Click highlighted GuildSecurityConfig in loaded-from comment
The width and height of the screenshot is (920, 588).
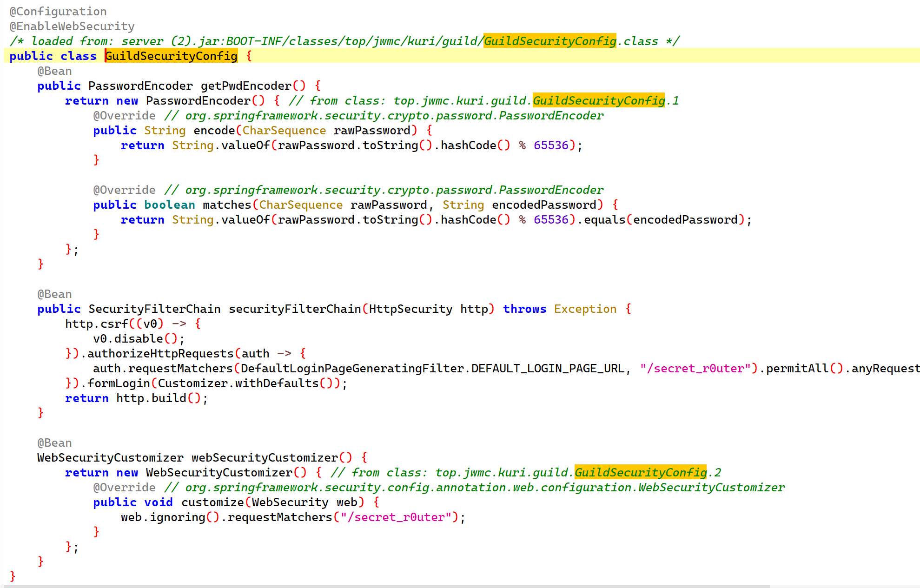click(x=549, y=41)
